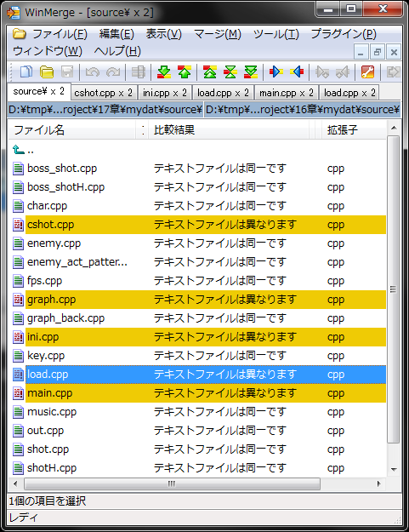The height and width of the screenshot is (532, 409).
Task: Restore the inner document window
Action: tap(378, 52)
